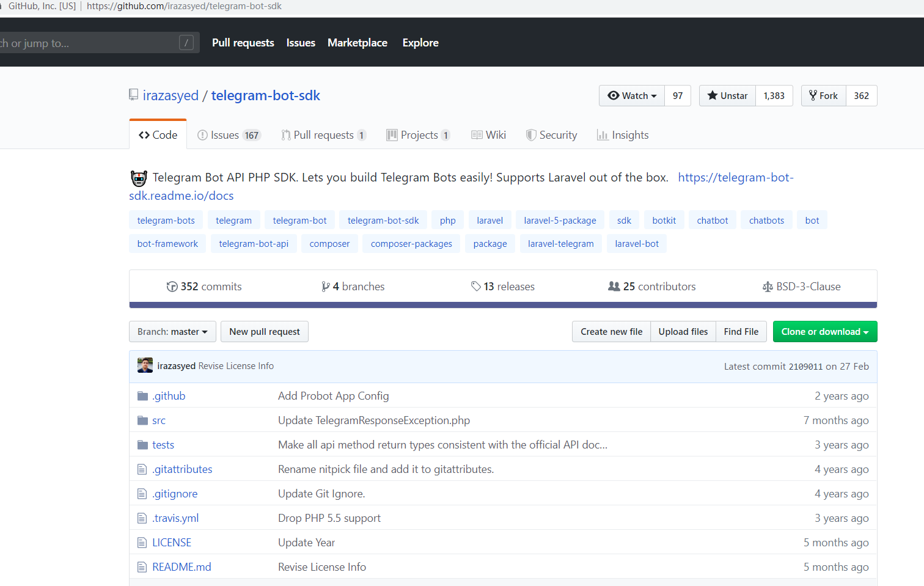
Task: Select the laravel-telegram topic tag
Action: point(561,244)
